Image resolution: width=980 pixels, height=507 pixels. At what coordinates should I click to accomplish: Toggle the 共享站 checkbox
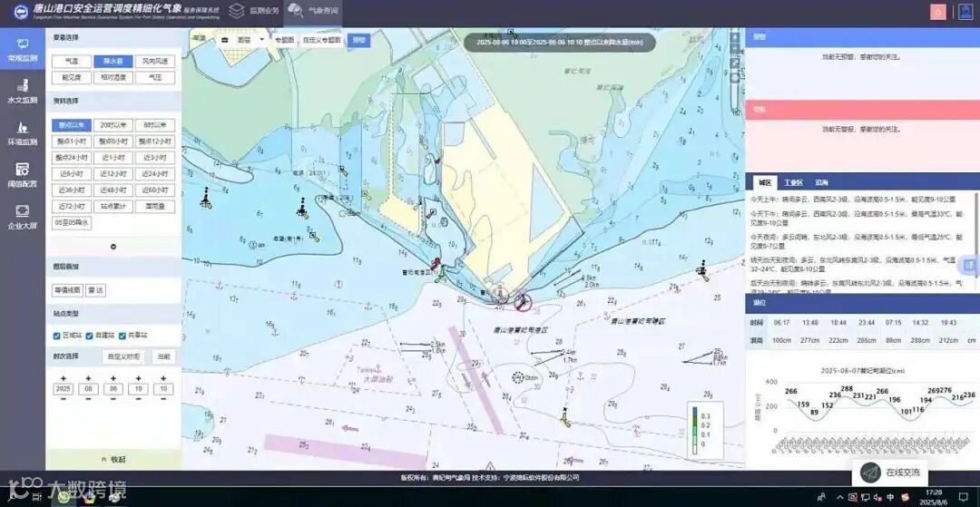(122, 336)
